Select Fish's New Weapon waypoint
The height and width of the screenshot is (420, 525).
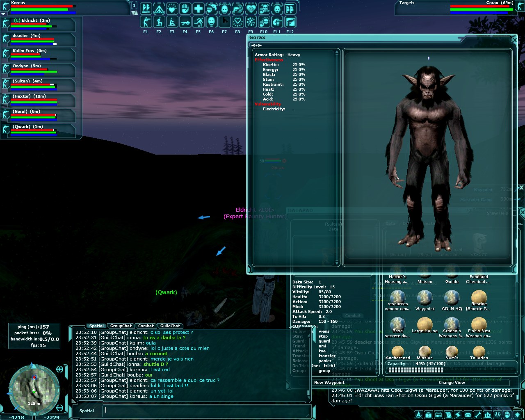click(x=479, y=327)
